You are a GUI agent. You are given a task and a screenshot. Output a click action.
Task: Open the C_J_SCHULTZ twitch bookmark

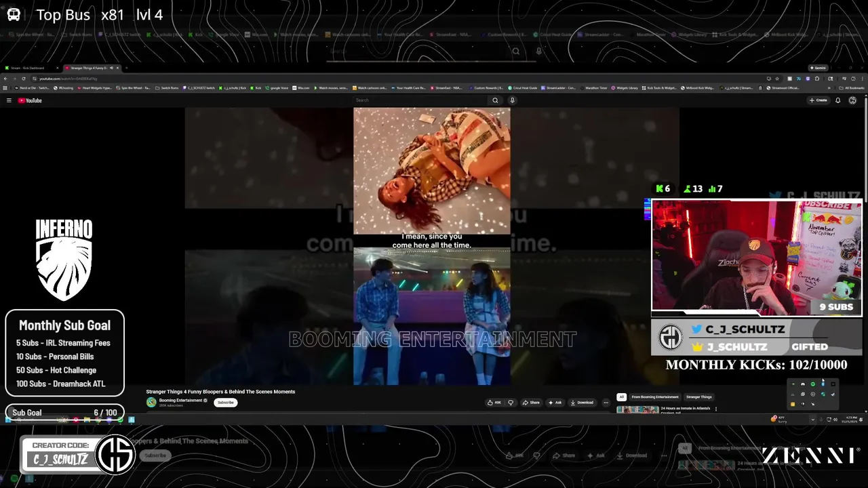199,87
